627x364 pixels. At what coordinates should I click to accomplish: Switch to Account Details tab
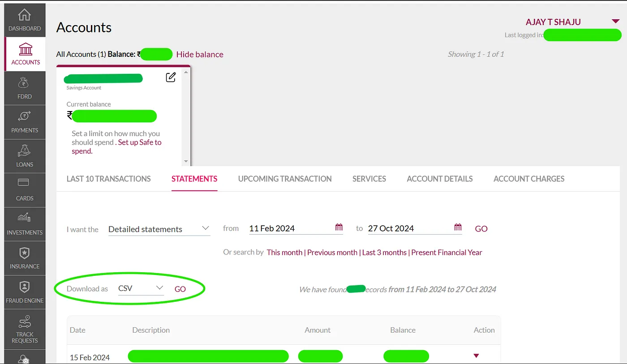point(440,179)
